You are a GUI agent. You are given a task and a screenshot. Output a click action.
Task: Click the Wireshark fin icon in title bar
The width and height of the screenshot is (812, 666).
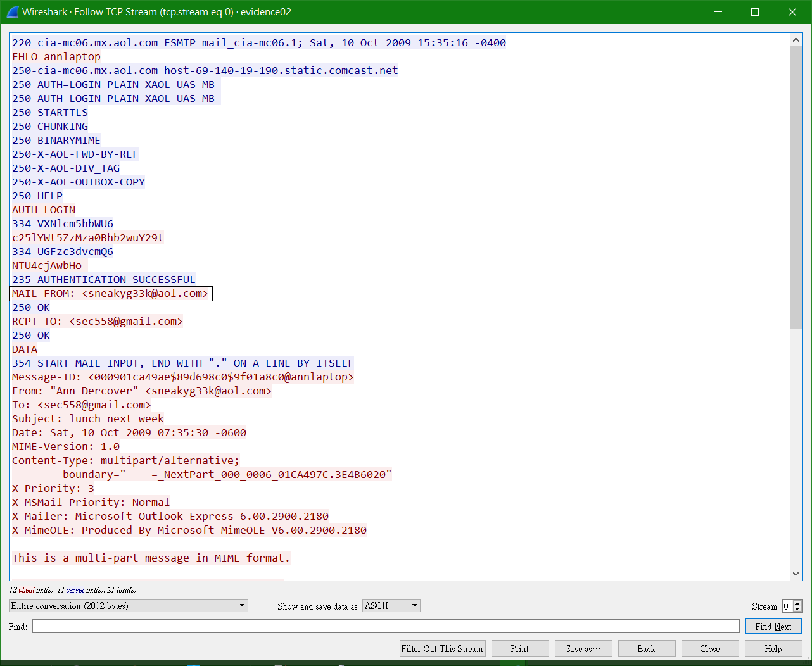coord(12,12)
